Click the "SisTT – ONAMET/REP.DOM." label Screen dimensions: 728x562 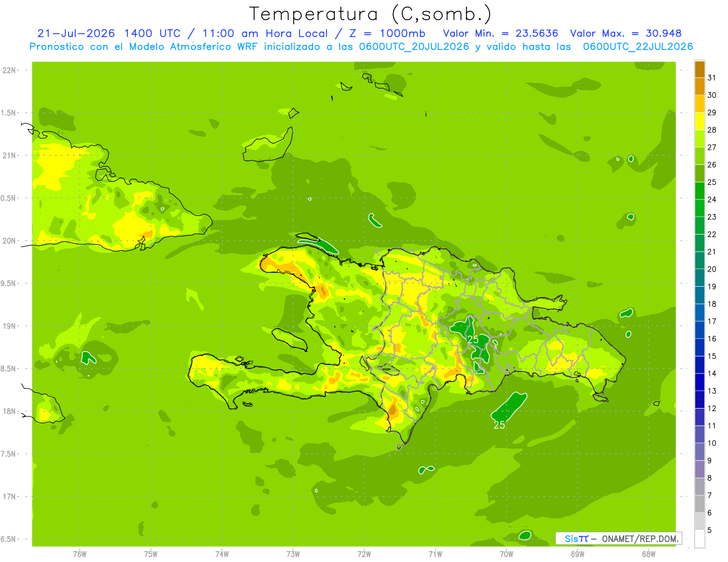coord(620,538)
